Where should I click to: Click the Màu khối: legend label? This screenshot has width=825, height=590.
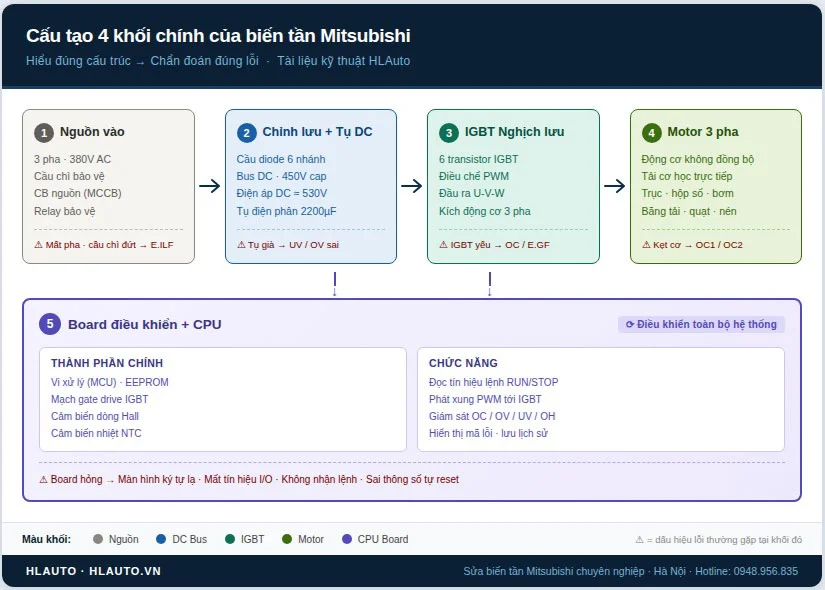pos(46,539)
